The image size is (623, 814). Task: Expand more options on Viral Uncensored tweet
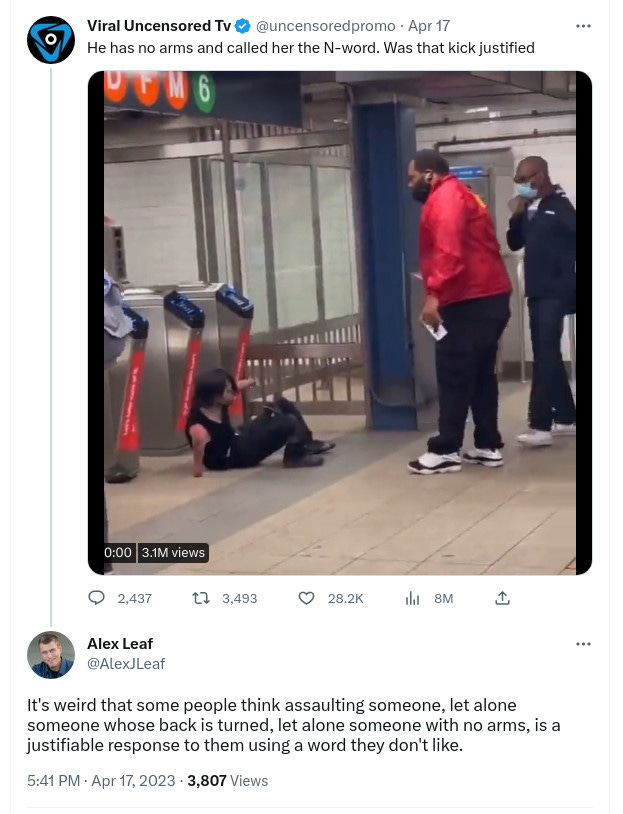pos(583,26)
